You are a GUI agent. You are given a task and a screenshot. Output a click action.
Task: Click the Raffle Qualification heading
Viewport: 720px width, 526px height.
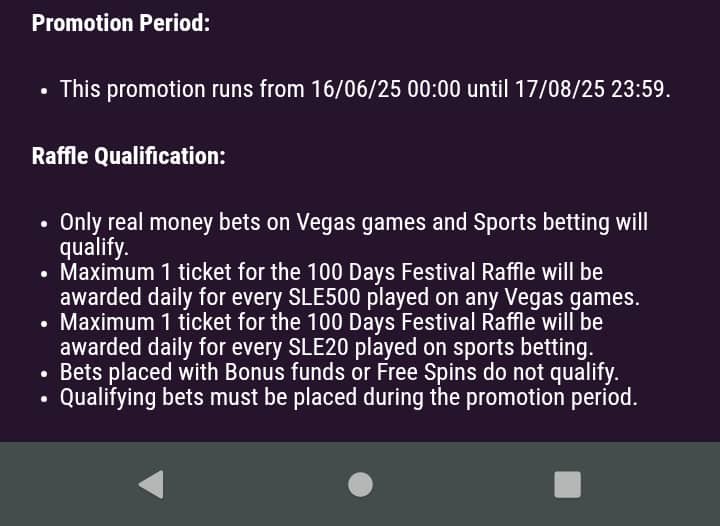coord(129,156)
